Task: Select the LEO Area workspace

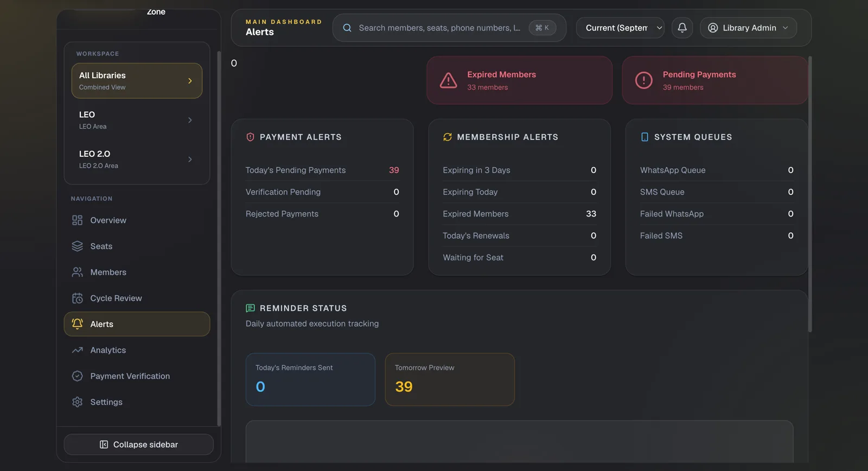Action: click(137, 120)
